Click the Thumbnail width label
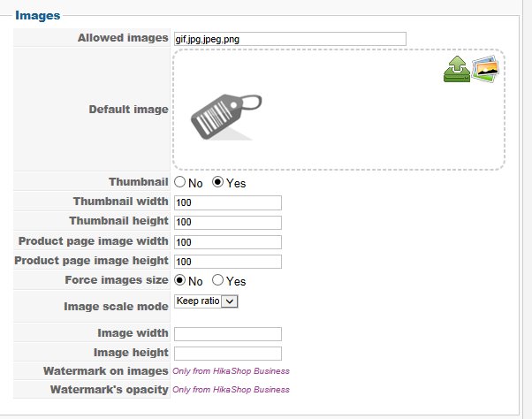 point(121,202)
